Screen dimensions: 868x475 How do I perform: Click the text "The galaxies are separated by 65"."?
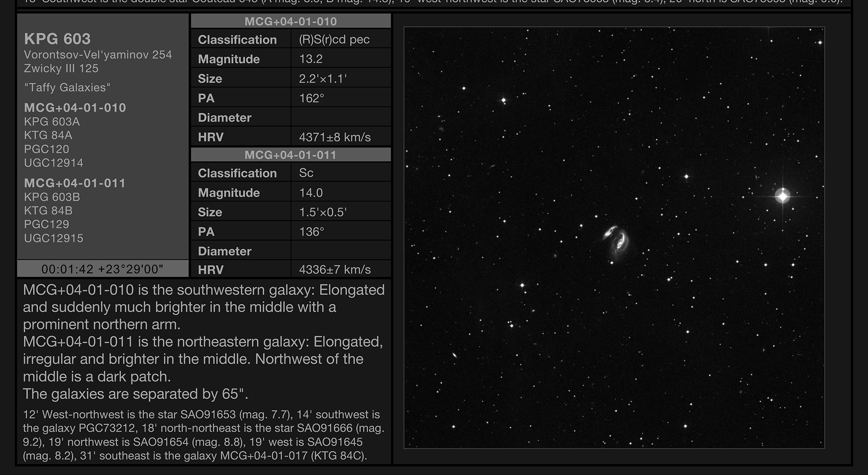pos(135,394)
